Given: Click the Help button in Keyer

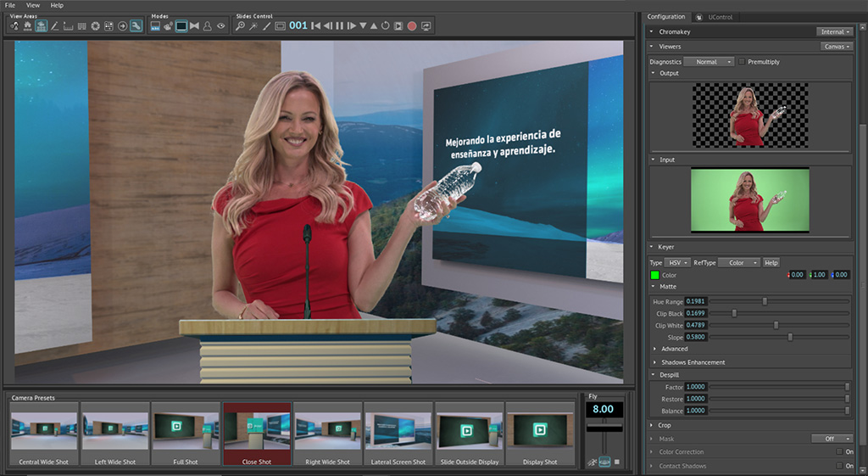Looking at the screenshot, I should point(771,263).
